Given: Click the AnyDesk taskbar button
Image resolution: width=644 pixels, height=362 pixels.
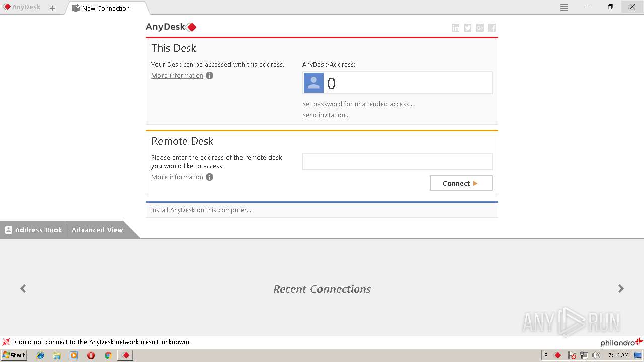Looking at the screenshot, I should tap(125, 355).
